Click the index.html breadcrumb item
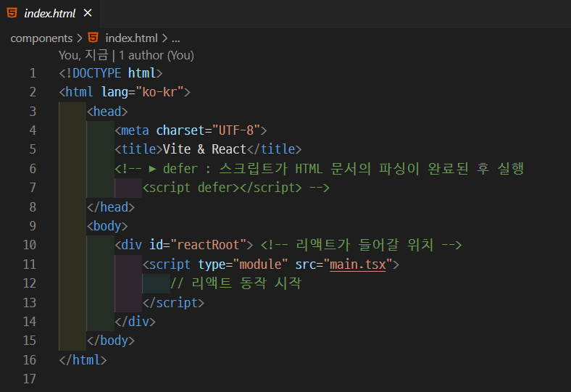Screen dimensions: 571x392 pos(131,38)
